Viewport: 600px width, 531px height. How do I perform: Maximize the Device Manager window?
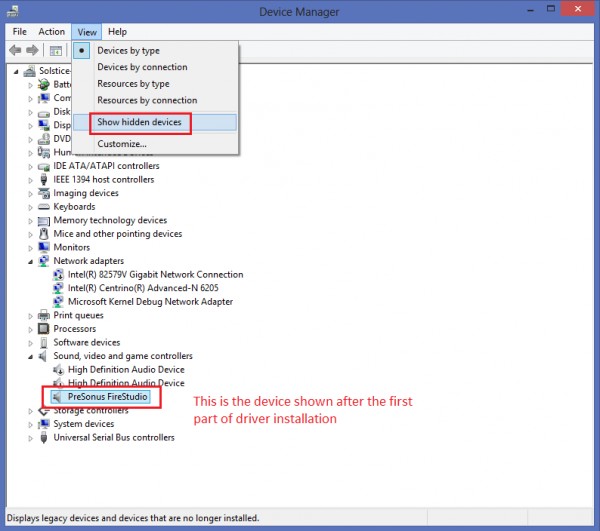click(x=551, y=9)
